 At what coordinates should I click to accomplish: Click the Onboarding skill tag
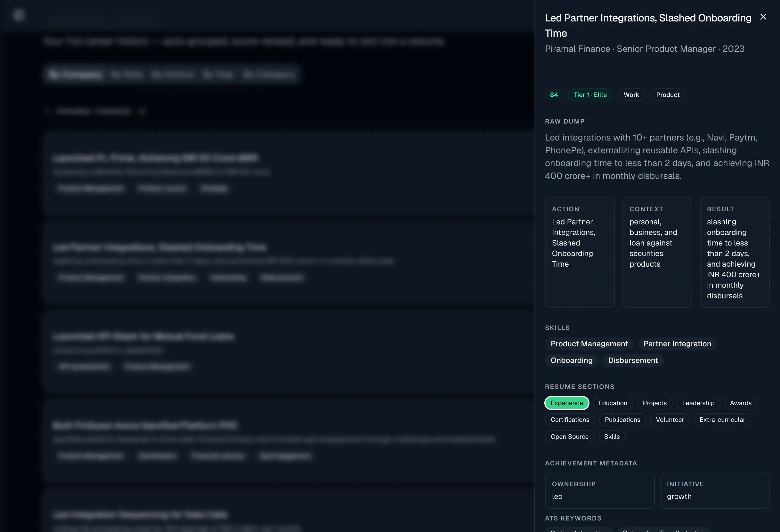point(571,360)
